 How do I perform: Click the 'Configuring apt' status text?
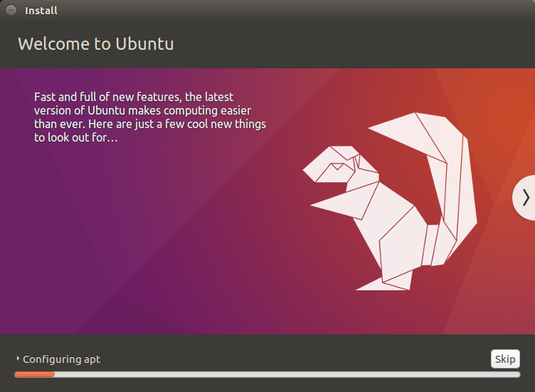tap(61, 359)
